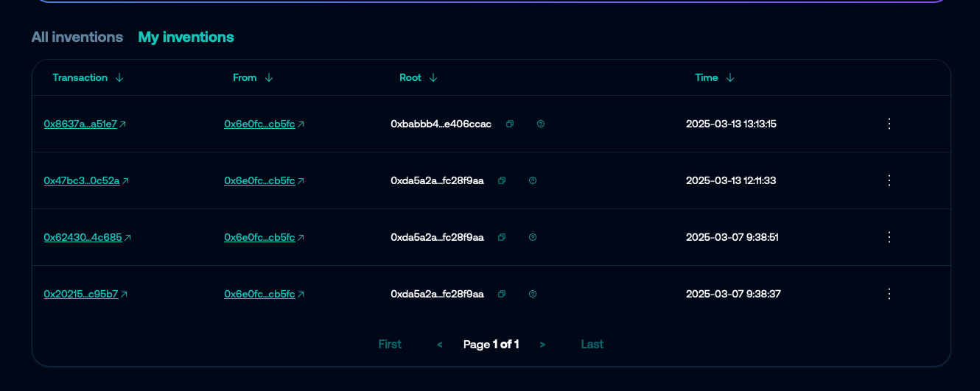Click help icon beside root 0xbabbb4...e406ccac
Viewport: 980px width, 391px height.
point(541,124)
